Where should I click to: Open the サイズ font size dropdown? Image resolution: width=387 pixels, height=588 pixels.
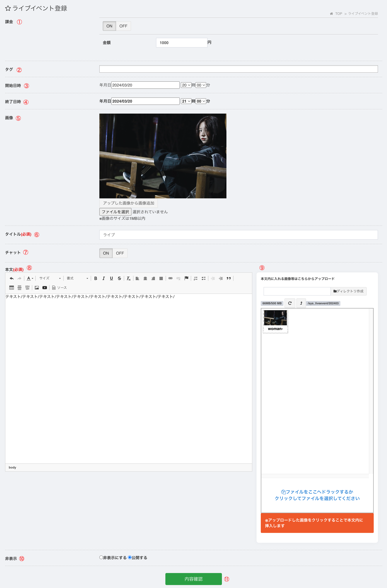[x=50, y=278]
